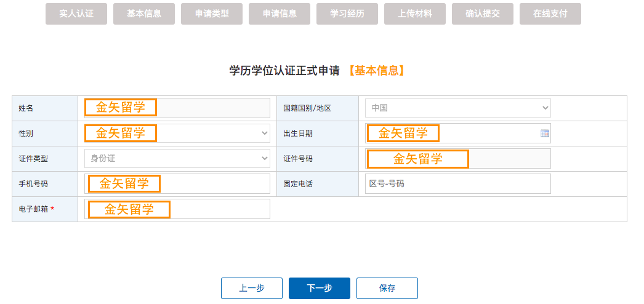644x304 pixels.
Task: Expand the 证件类型 dropdown showing 身份证
Action: point(177,158)
